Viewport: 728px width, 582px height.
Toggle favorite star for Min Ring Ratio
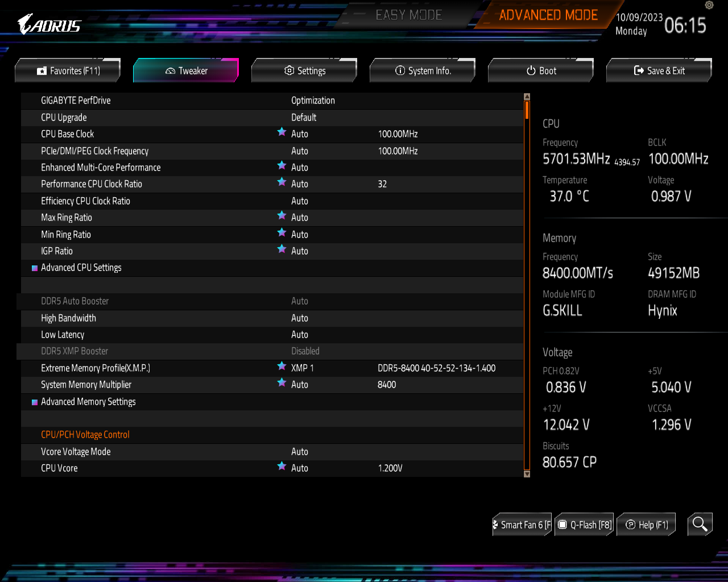(x=282, y=233)
